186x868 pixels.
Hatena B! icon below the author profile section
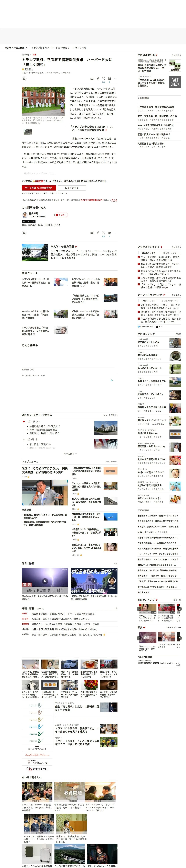[109, 233]
